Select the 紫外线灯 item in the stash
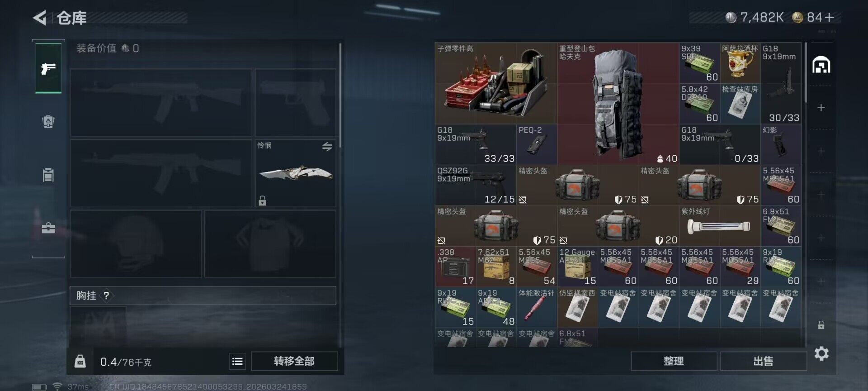The height and width of the screenshot is (391, 868). [720, 226]
